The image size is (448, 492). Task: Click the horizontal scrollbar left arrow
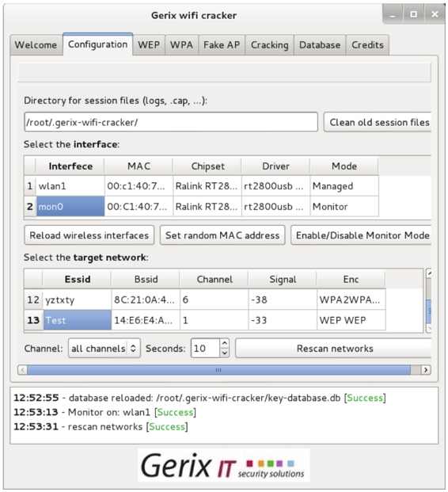(22, 370)
